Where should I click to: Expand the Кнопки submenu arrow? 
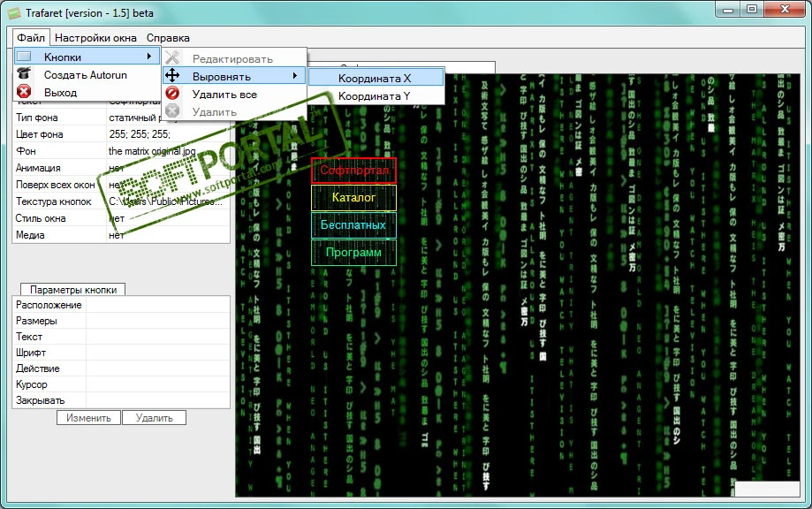tap(148, 57)
